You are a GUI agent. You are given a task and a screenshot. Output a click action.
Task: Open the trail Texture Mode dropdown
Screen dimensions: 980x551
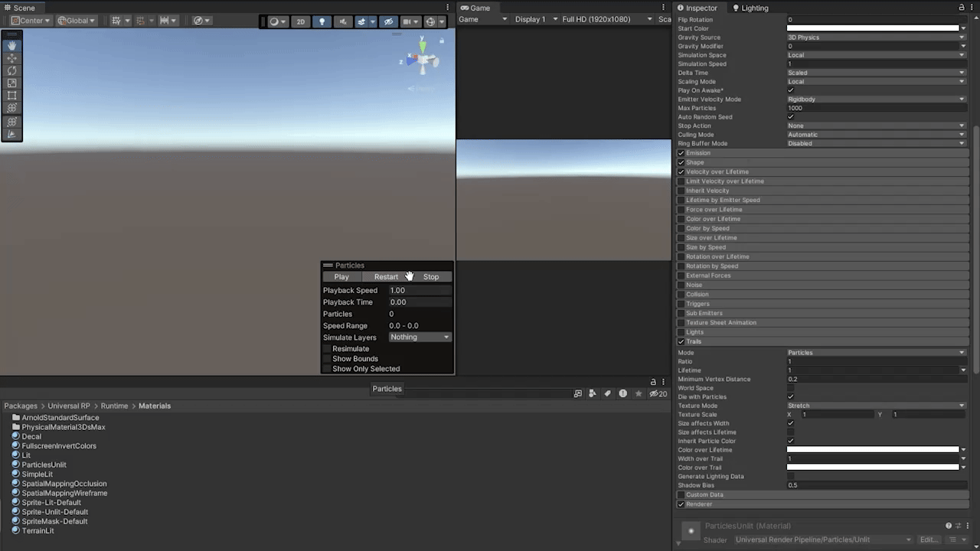point(876,406)
